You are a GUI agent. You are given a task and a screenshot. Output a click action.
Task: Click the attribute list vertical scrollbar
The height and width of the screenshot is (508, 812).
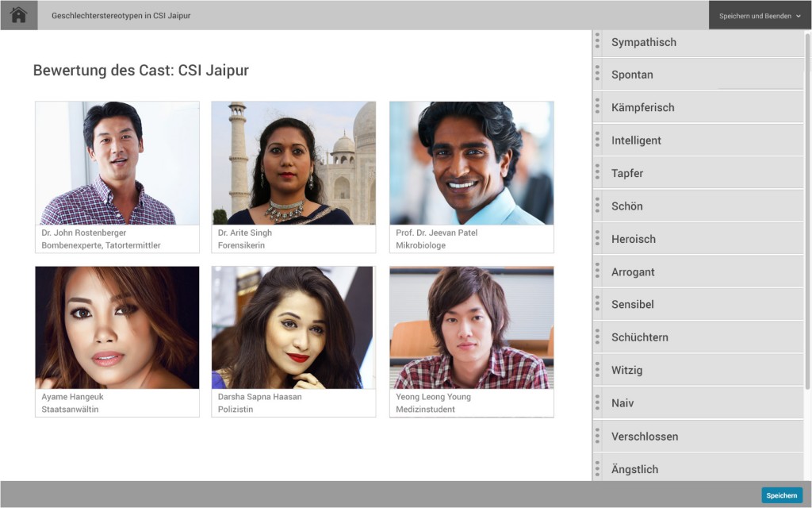click(806, 210)
